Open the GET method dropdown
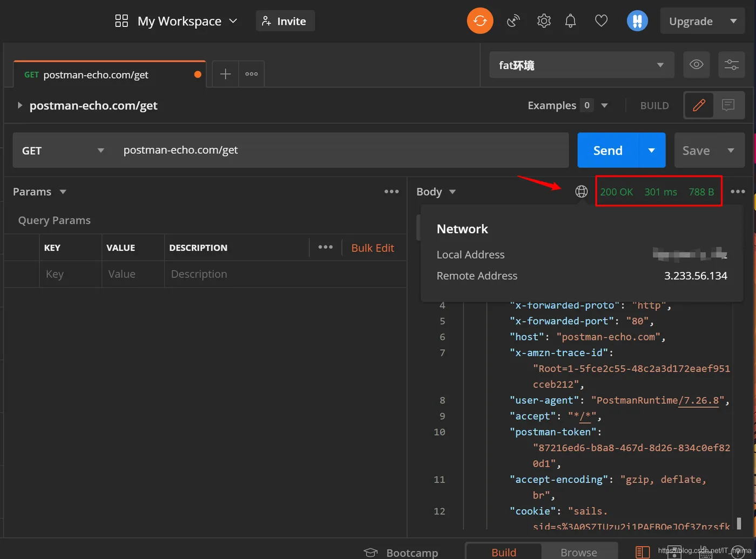The width and height of the screenshot is (756, 559). pyautogui.click(x=63, y=151)
